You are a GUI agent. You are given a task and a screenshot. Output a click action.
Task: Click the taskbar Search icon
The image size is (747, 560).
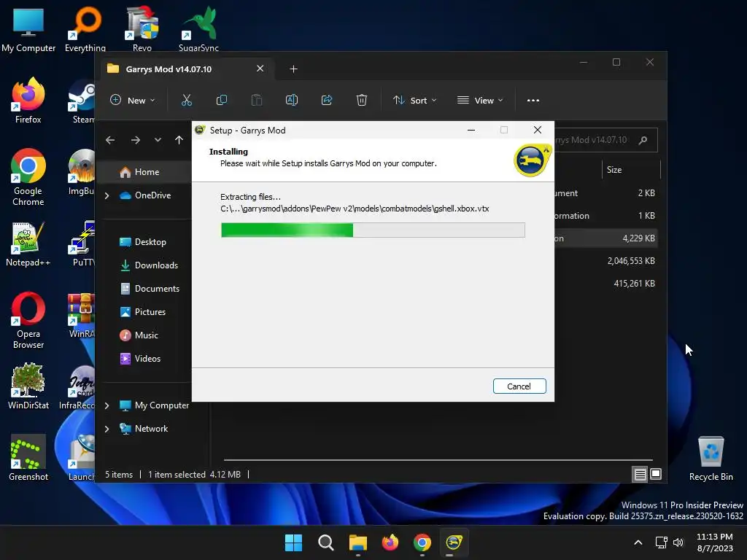326,542
